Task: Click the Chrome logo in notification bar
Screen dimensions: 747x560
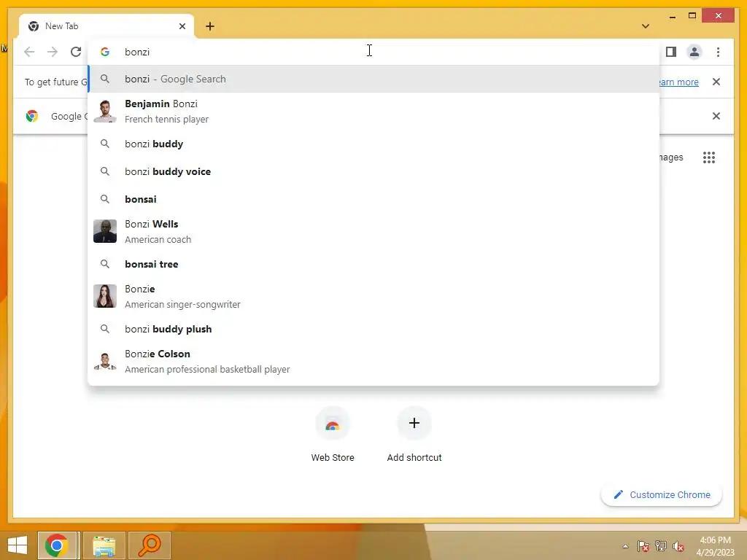Action: (32, 116)
